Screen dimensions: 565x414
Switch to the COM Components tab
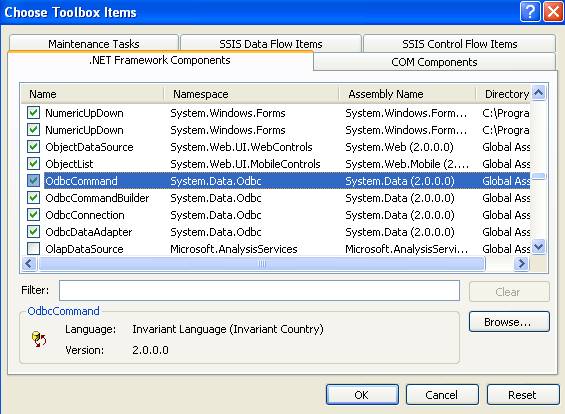[434, 62]
